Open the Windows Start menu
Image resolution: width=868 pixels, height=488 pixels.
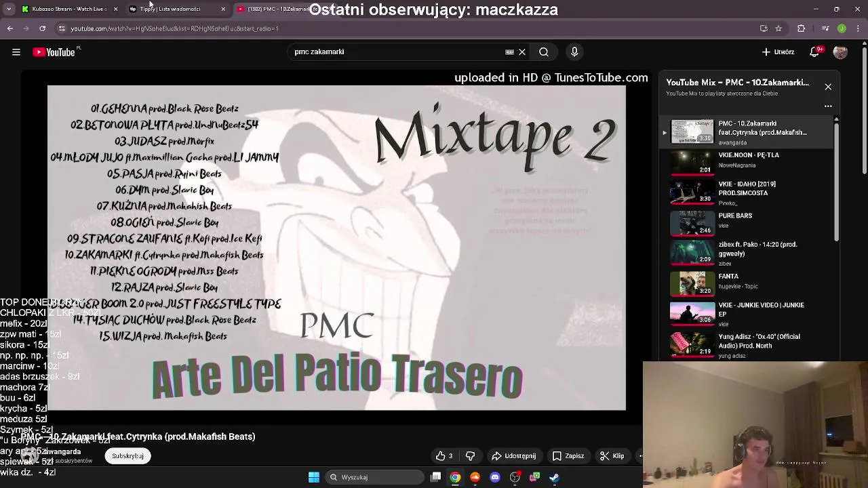pyautogui.click(x=314, y=477)
